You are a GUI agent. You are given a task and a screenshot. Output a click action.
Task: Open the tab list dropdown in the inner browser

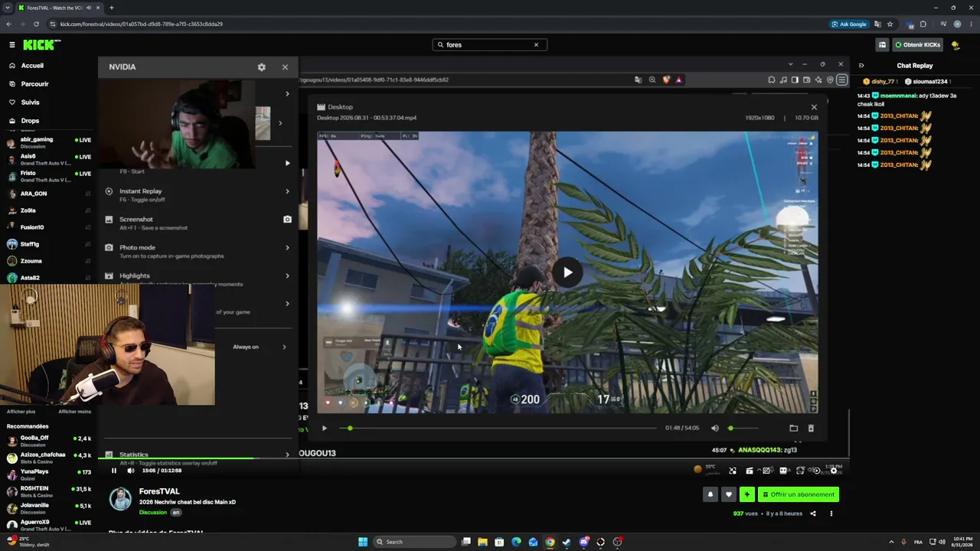791,64
